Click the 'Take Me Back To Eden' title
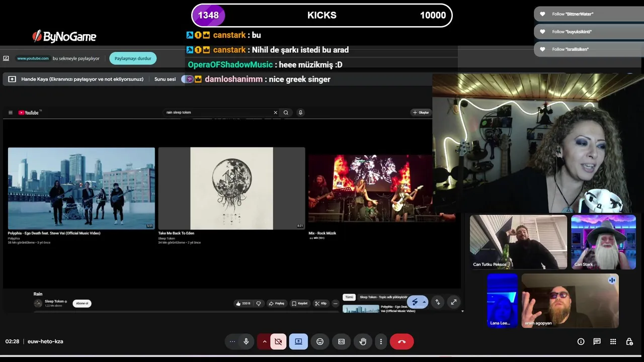The height and width of the screenshot is (362, 644). 176,233
